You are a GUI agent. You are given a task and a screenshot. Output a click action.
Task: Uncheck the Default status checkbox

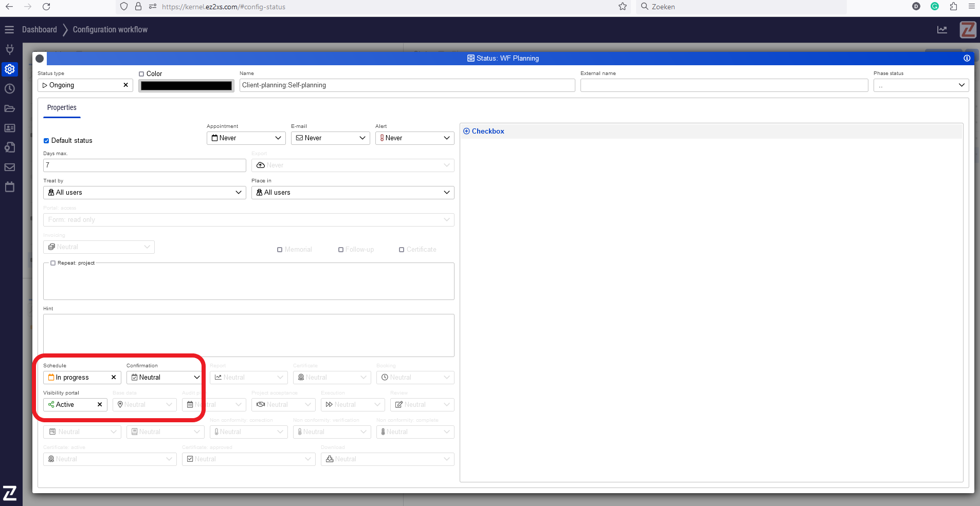tap(46, 141)
